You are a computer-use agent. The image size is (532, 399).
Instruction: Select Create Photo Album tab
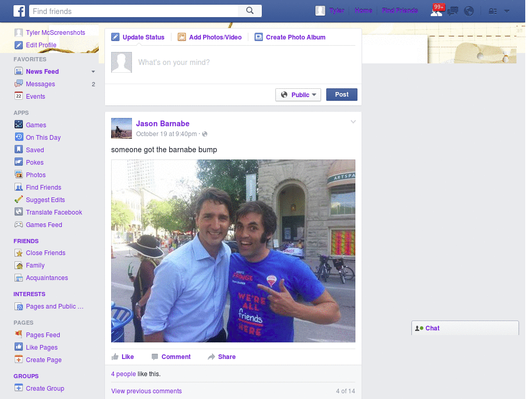click(x=290, y=37)
